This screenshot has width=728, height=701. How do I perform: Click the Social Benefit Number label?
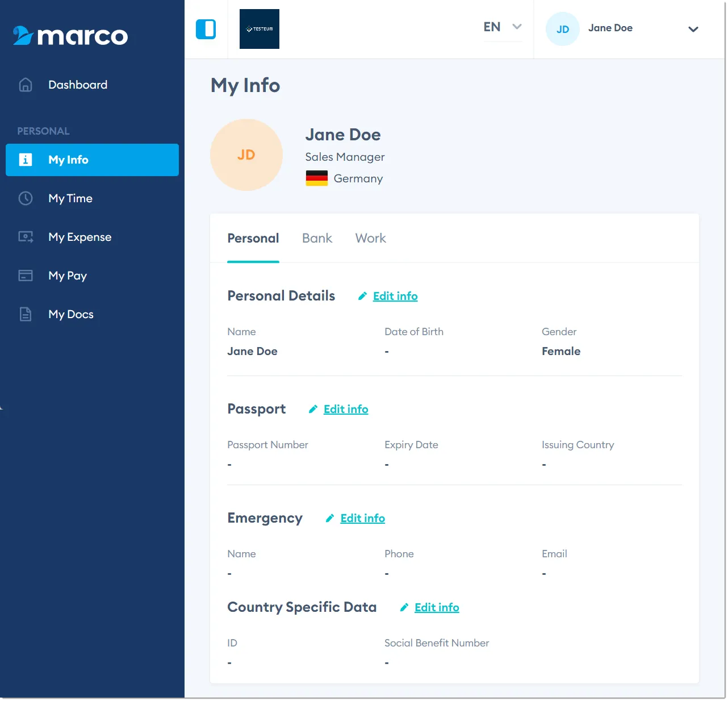(x=437, y=643)
